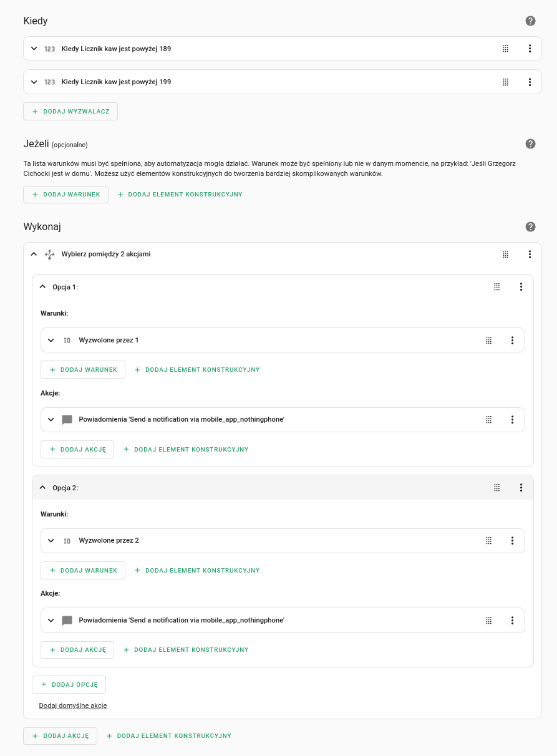Click 'Dodaj akcję' under Opcja 1

coord(77,450)
